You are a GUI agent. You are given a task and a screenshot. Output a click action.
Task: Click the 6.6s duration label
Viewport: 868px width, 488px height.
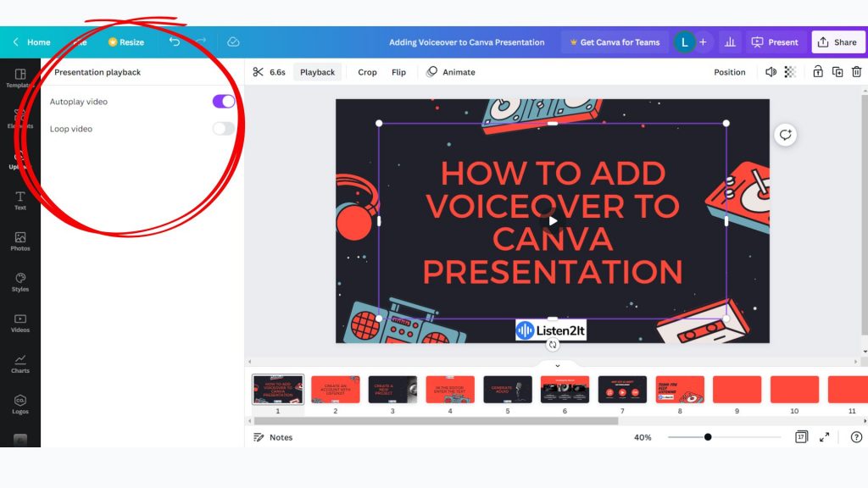pyautogui.click(x=277, y=72)
